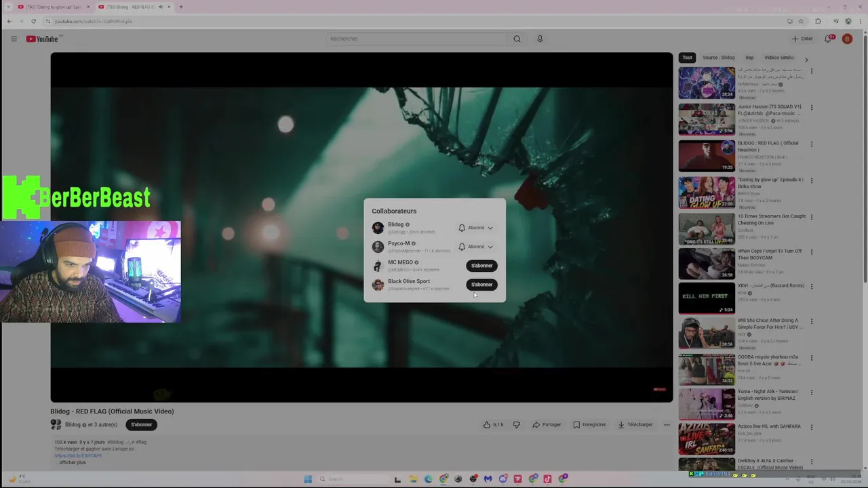Click S'abonner below the video title
This screenshot has height=488, width=868.
141,425
